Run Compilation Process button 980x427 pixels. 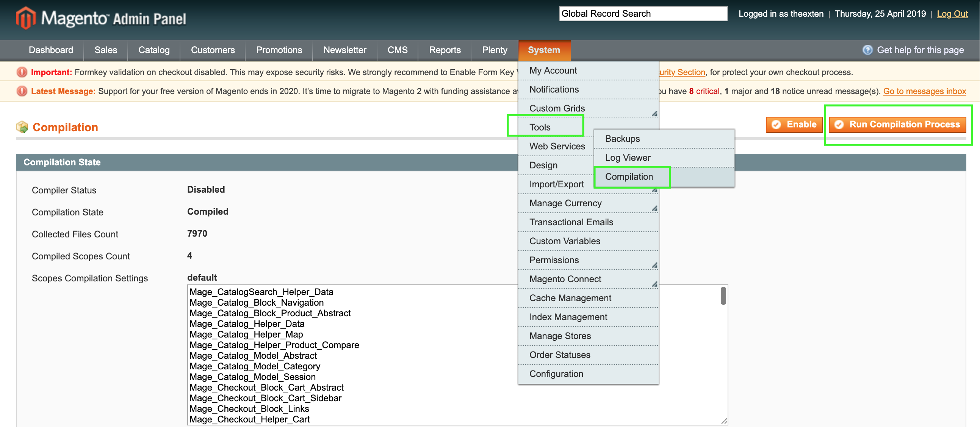tap(897, 124)
